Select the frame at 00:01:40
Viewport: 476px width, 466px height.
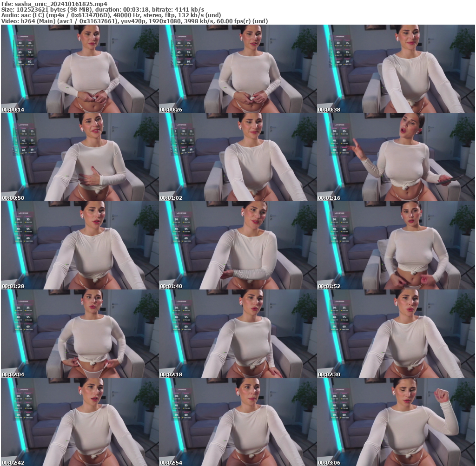tap(238, 245)
